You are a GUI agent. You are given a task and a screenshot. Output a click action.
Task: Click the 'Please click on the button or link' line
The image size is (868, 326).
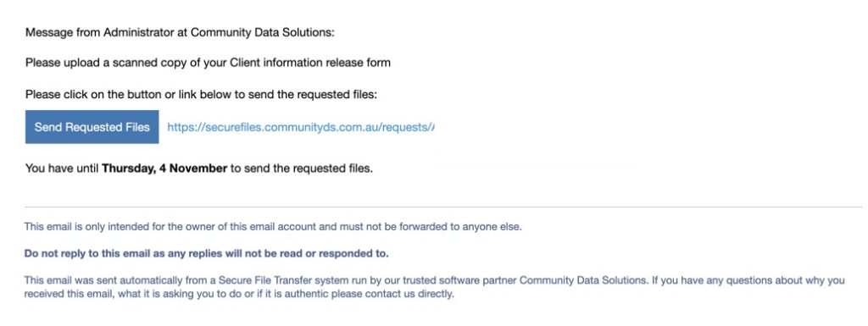(201, 95)
